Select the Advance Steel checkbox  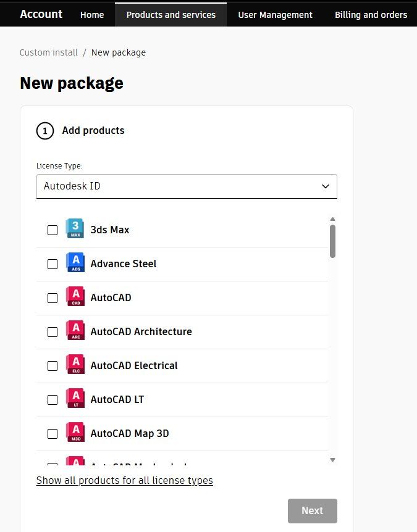(53, 264)
